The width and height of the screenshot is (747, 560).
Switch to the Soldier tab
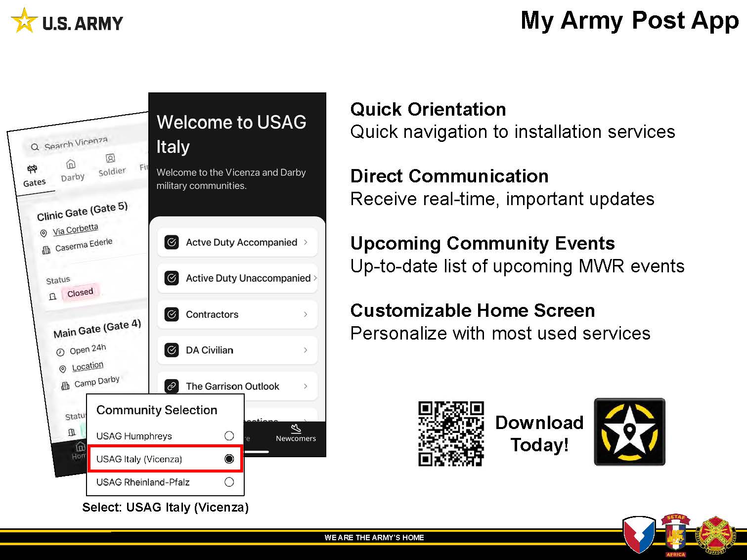click(x=111, y=165)
